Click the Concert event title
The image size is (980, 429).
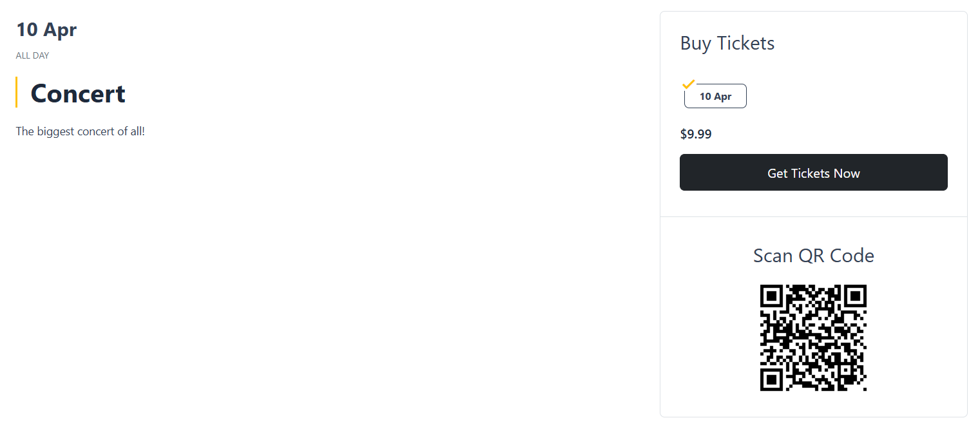click(78, 93)
